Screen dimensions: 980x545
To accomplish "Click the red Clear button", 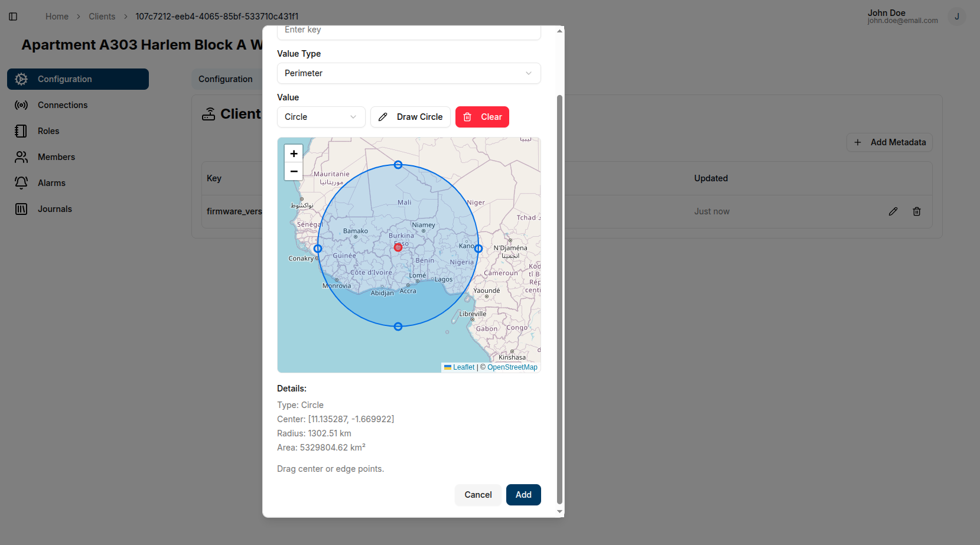I will tap(482, 117).
